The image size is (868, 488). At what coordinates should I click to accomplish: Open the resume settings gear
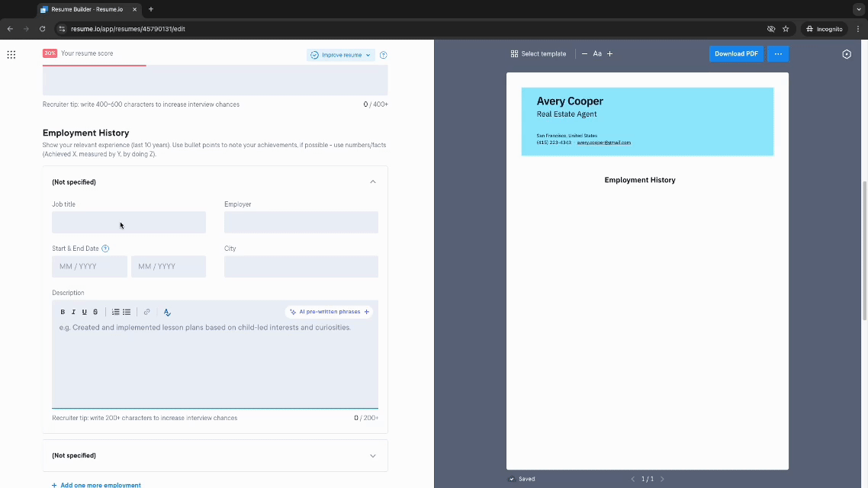[847, 54]
